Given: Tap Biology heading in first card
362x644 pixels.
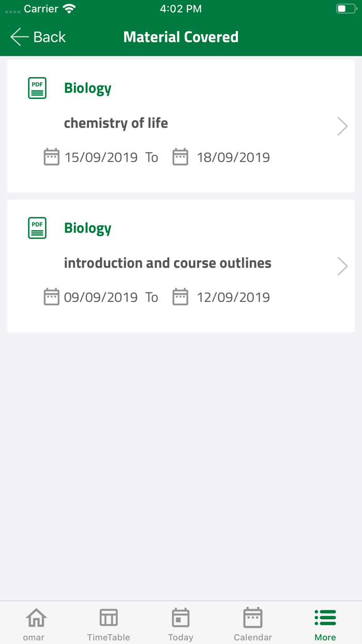Looking at the screenshot, I should click(x=88, y=89).
